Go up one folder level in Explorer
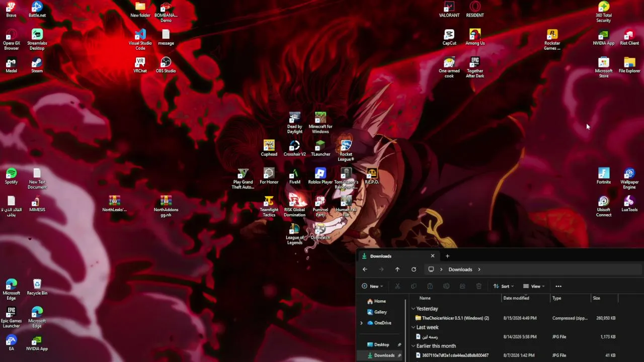This screenshot has height=362, width=644. tap(397, 269)
